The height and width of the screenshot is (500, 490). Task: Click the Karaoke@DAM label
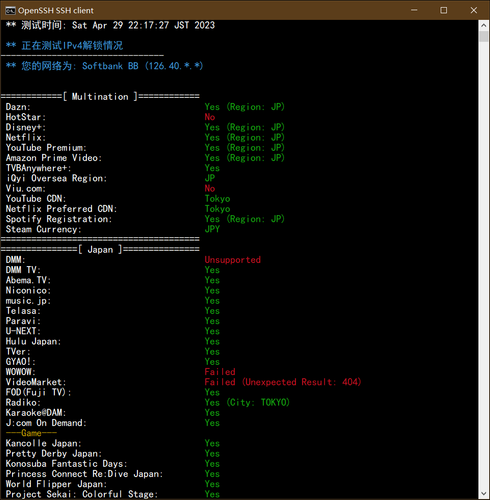[36, 413]
